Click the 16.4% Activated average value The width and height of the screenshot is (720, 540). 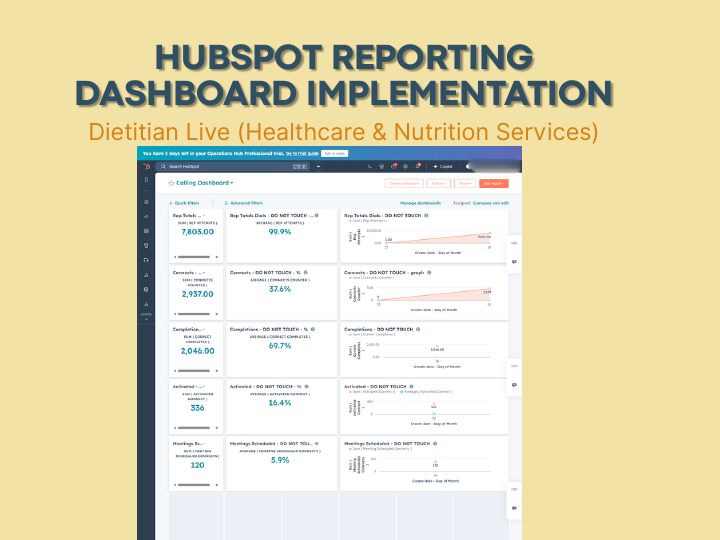pos(280,403)
